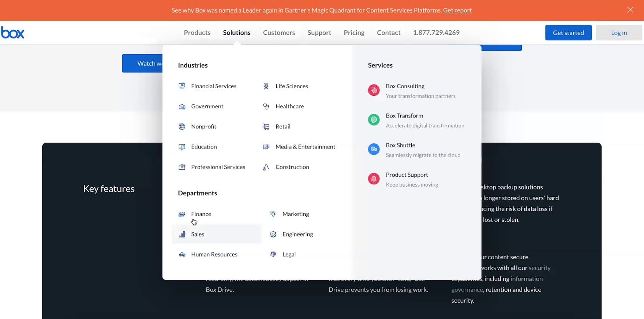This screenshot has width=644, height=319.
Task: Click the Log in button
Action: pos(619,33)
